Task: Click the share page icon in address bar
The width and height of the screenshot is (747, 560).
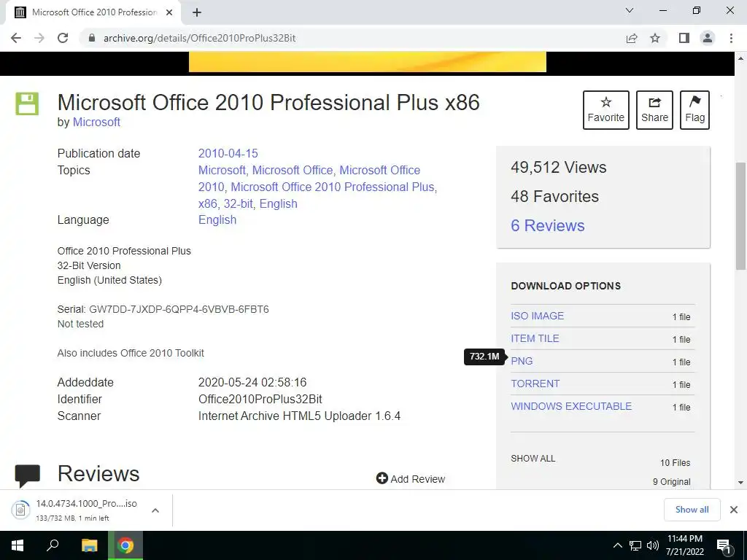Action: click(x=632, y=38)
